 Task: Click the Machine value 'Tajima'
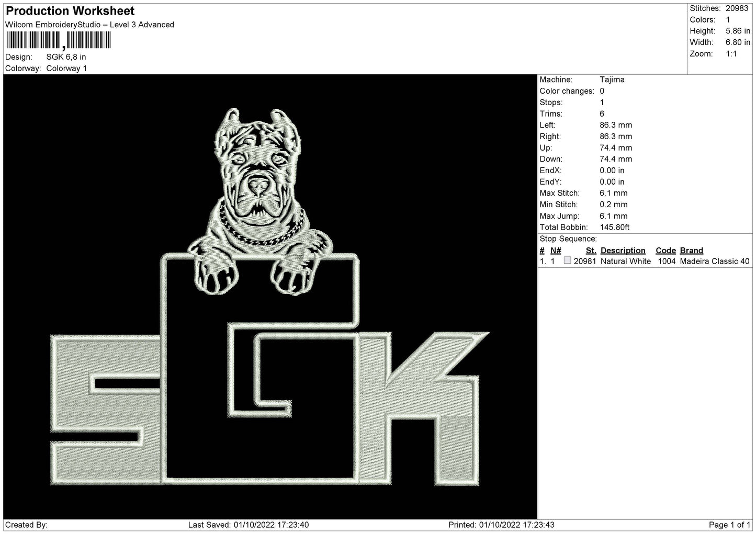pyautogui.click(x=612, y=79)
